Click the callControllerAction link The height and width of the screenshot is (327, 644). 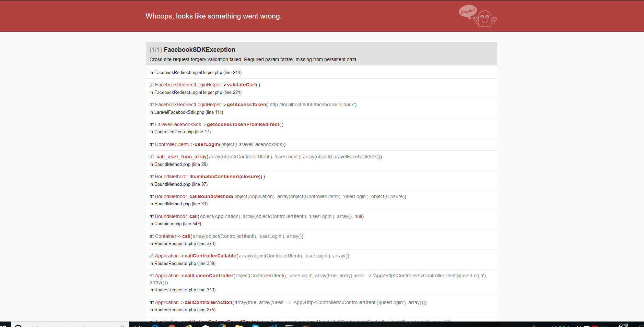pyautogui.click(x=208, y=302)
